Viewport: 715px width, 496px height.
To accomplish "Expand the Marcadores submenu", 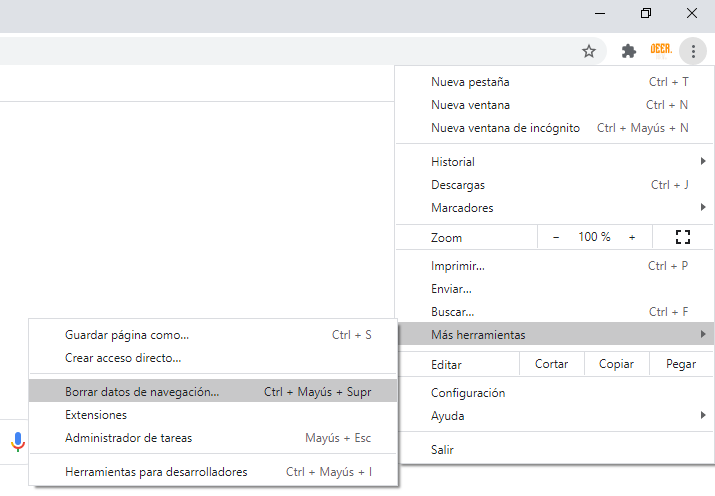I will (554, 208).
